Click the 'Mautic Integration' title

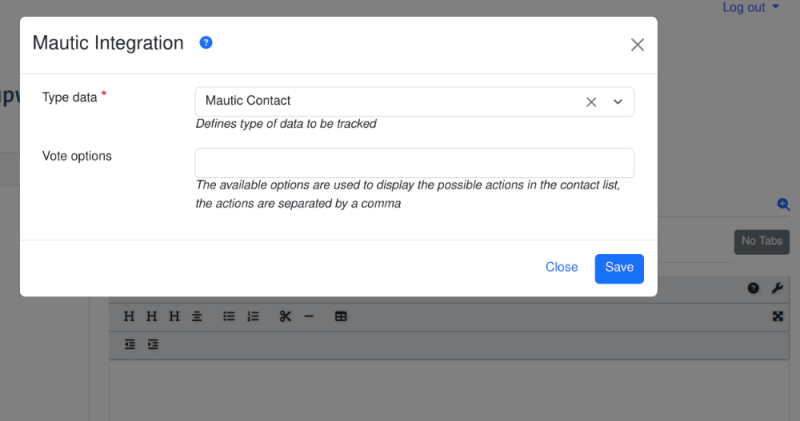pos(108,43)
